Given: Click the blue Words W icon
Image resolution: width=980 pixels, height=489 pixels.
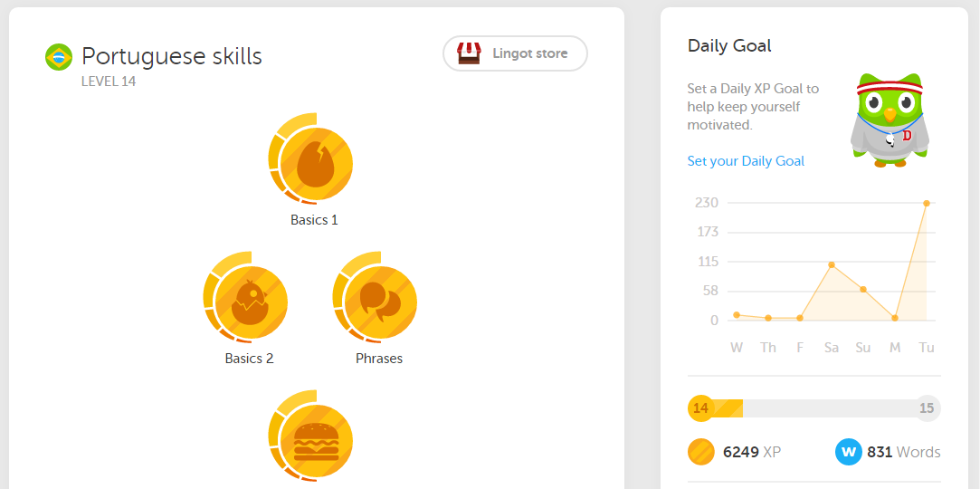Looking at the screenshot, I should click(x=848, y=452).
